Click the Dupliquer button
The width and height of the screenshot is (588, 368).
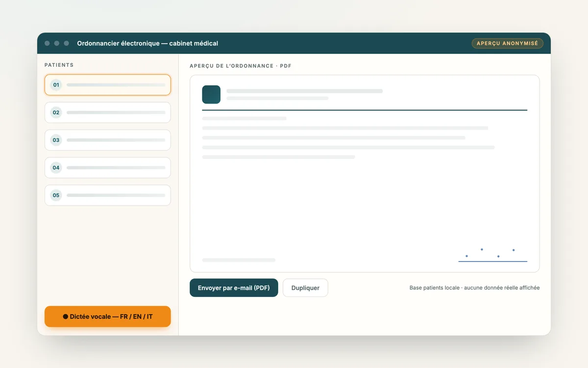(x=305, y=288)
